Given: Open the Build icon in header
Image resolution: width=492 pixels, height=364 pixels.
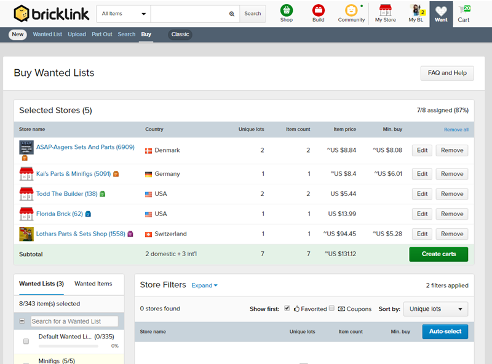Looking at the screenshot, I should (318, 11).
